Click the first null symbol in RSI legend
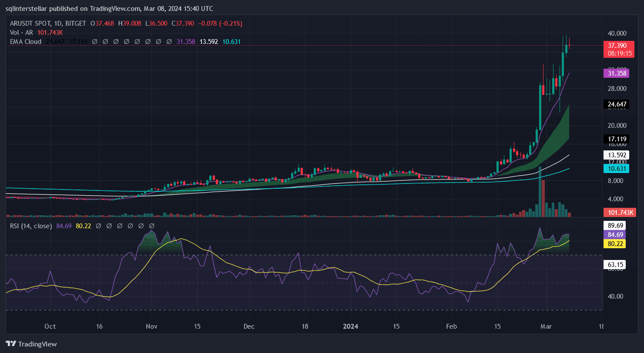 coord(99,226)
